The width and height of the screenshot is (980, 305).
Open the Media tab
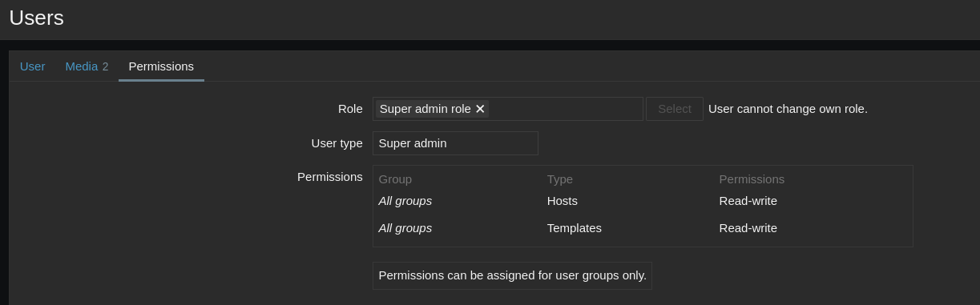[87, 66]
